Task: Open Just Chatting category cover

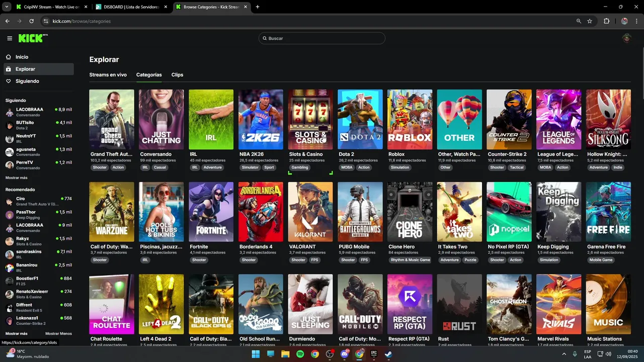Action: [x=161, y=119]
